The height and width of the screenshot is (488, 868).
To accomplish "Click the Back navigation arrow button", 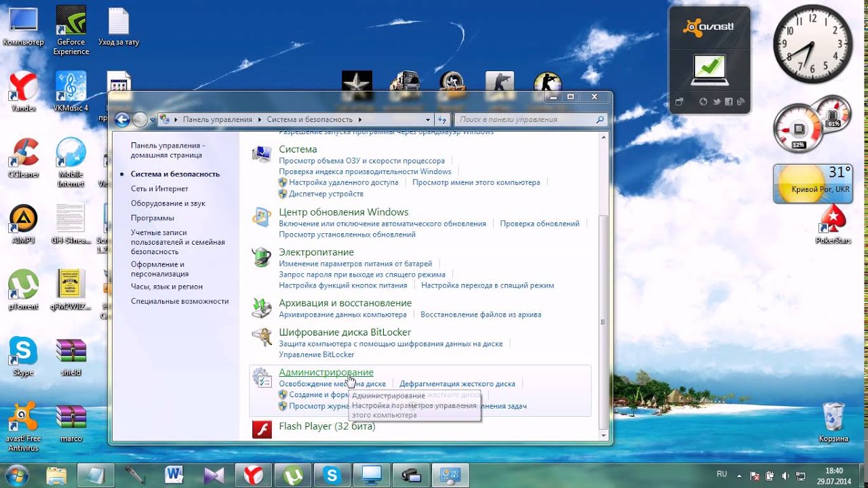I will point(122,120).
